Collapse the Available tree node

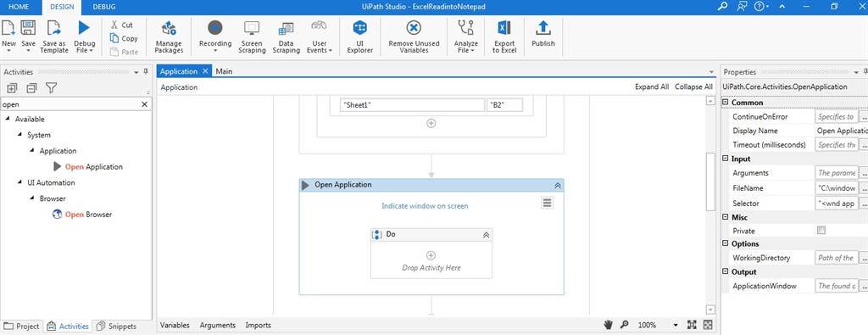coord(8,119)
